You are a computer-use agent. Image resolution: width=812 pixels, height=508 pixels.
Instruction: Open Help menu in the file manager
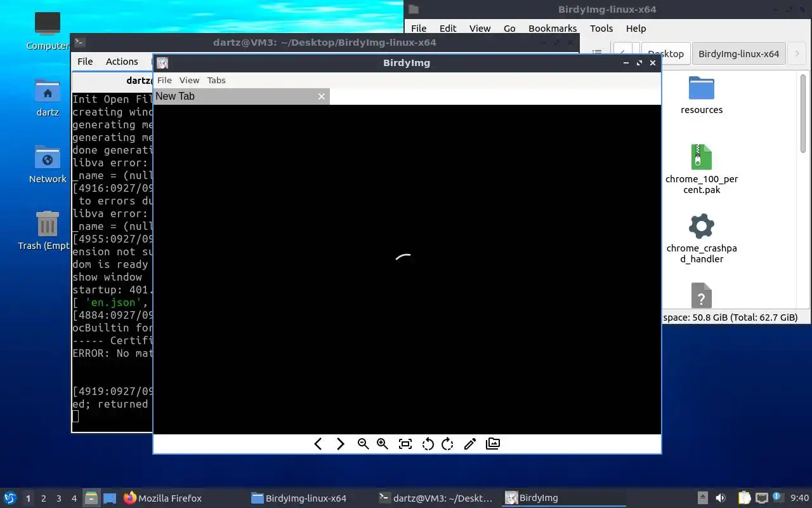click(636, 29)
